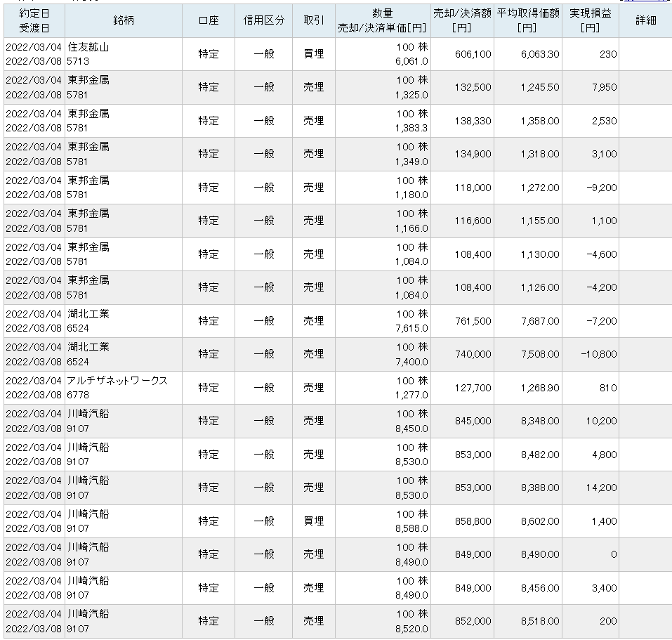The width and height of the screenshot is (672, 640).
Task: Click the realized loss -4,200
Action: click(x=602, y=287)
